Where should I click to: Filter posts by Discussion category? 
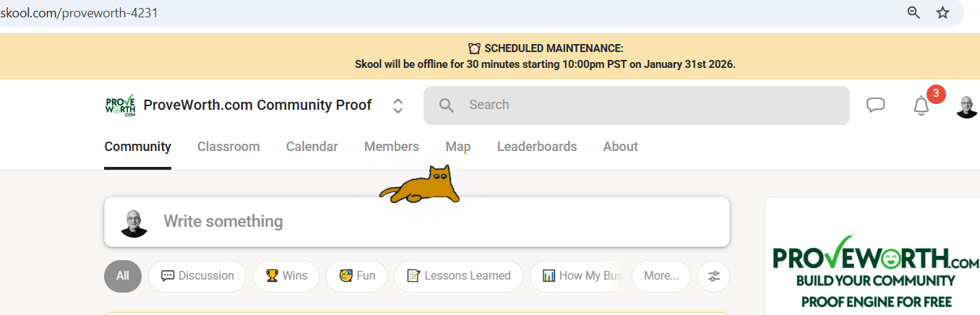197,276
